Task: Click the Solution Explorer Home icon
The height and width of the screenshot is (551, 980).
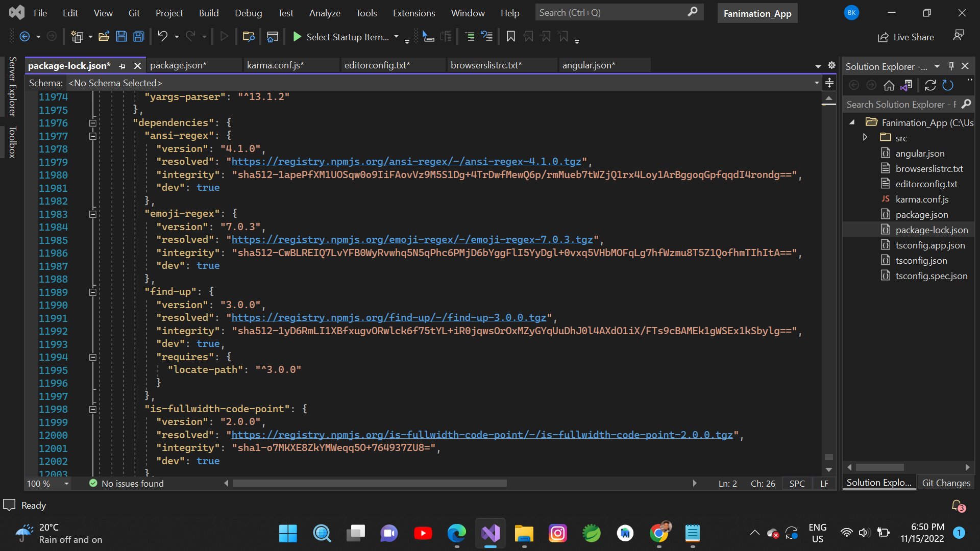Action: [889, 85]
